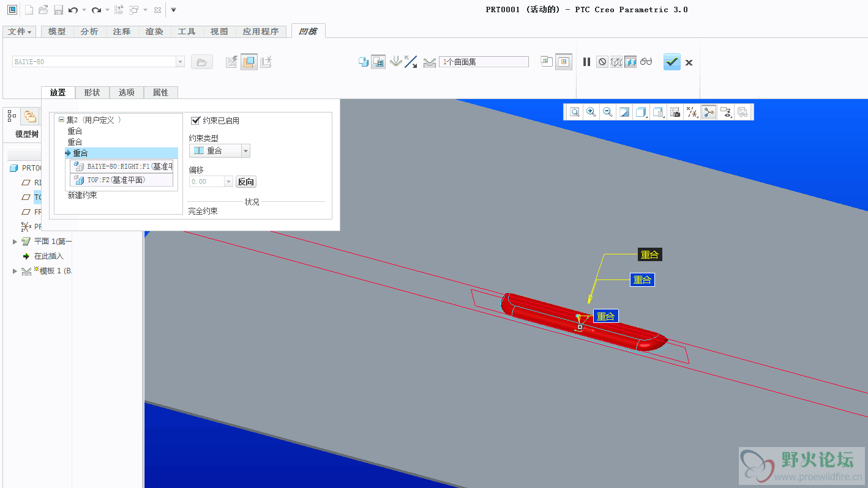868x488 pixels.
Task: Switch to the 模型 ribbon tab
Action: tap(57, 32)
